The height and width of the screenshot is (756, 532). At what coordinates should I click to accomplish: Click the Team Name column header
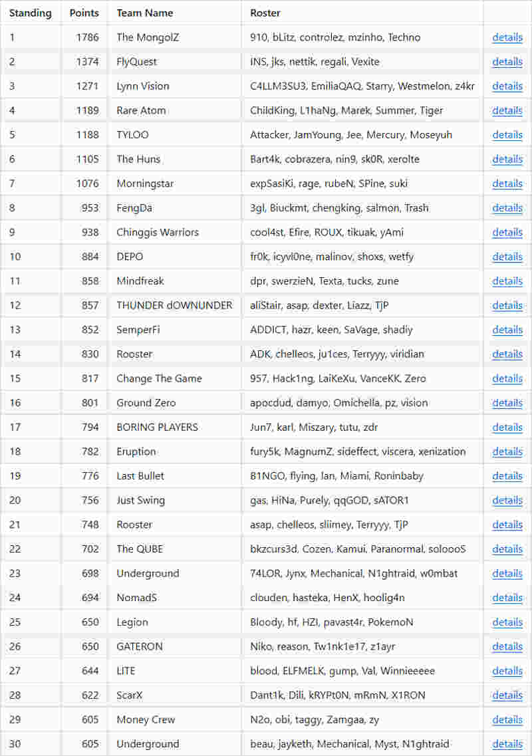pyautogui.click(x=144, y=13)
